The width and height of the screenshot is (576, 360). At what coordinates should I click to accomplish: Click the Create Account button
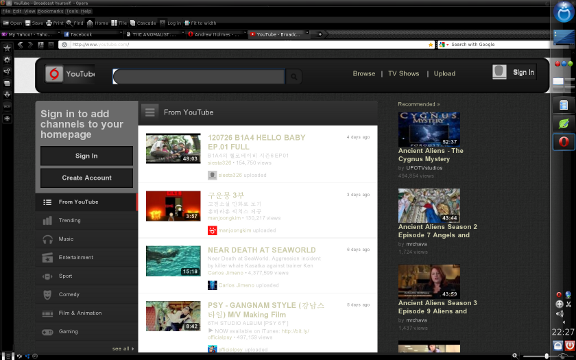(86, 178)
